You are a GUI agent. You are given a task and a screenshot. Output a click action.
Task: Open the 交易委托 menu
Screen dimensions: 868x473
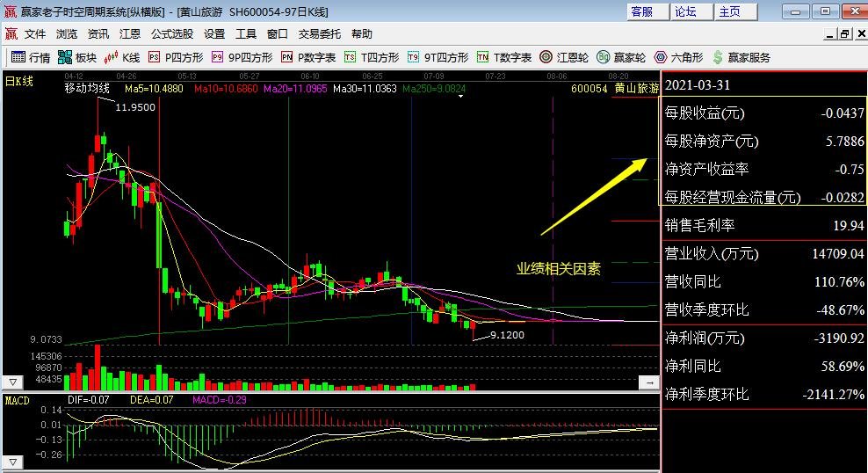(320, 33)
